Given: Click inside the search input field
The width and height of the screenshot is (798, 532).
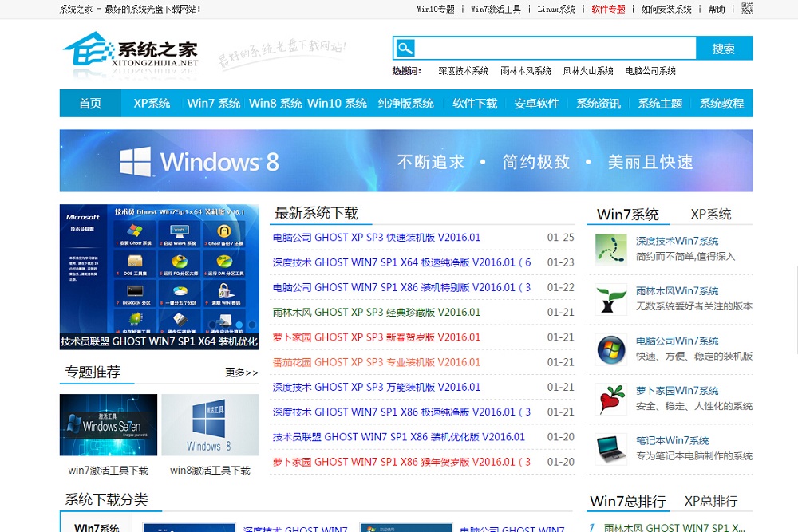Looking at the screenshot, I should pyautogui.click(x=555, y=49).
